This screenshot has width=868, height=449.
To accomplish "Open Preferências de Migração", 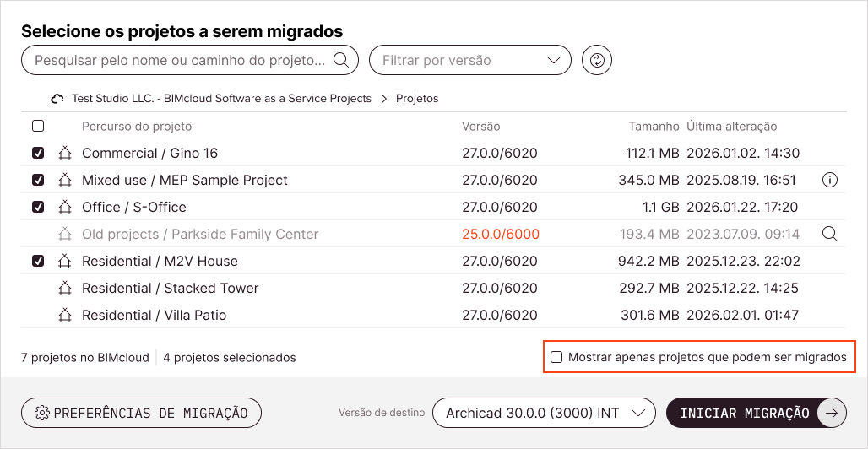I will (141, 413).
